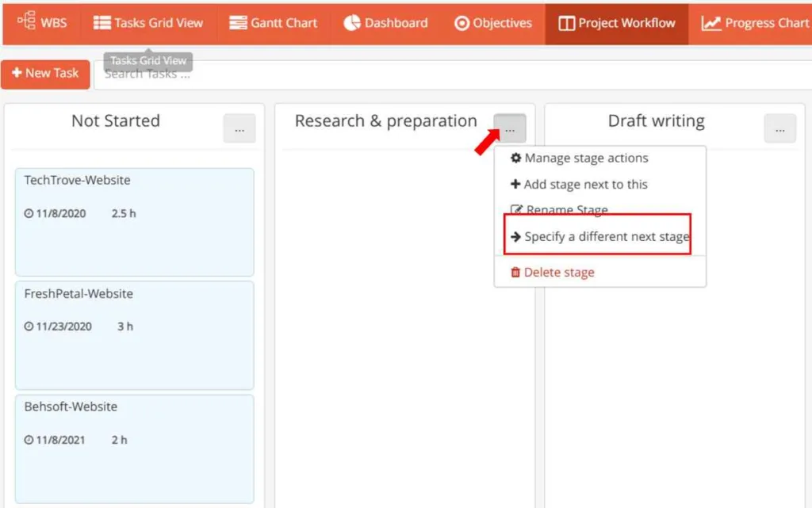This screenshot has width=812, height=508.
Task: Switch to Tasks Grid View tab
Action: [148, 23]
